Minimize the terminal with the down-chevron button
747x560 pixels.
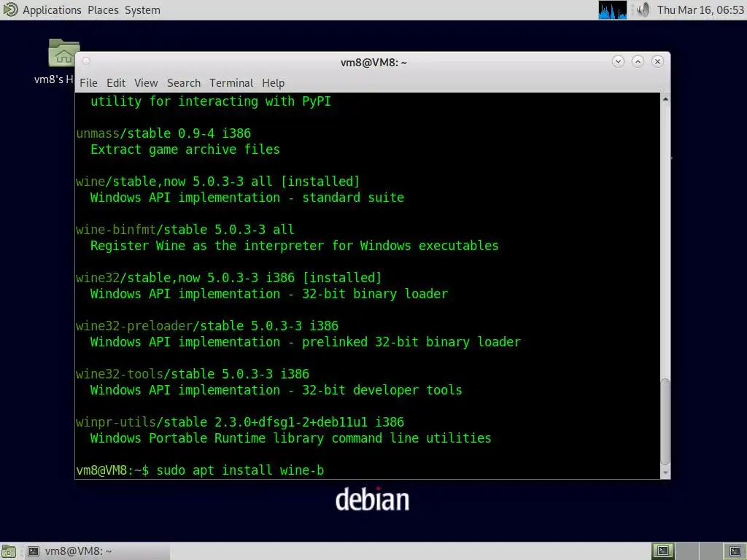click(618, 61)
